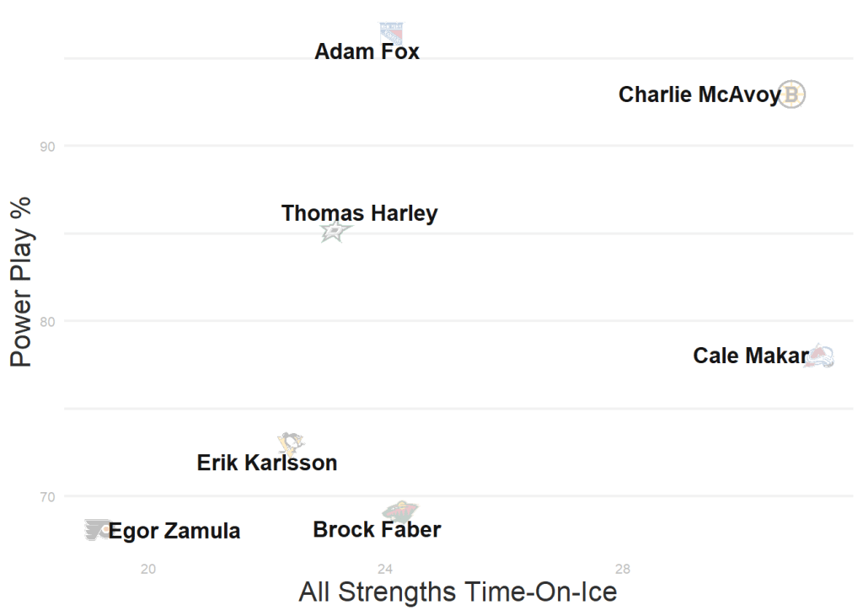This screenshot has height=616, width=863.
Task: Select the Charlie McAvoy name label
Action: [700, 94]
